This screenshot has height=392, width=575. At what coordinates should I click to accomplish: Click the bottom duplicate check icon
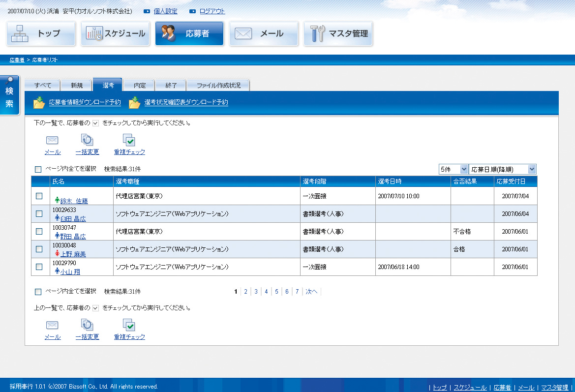pyautogui.click(x=129, y=326)
